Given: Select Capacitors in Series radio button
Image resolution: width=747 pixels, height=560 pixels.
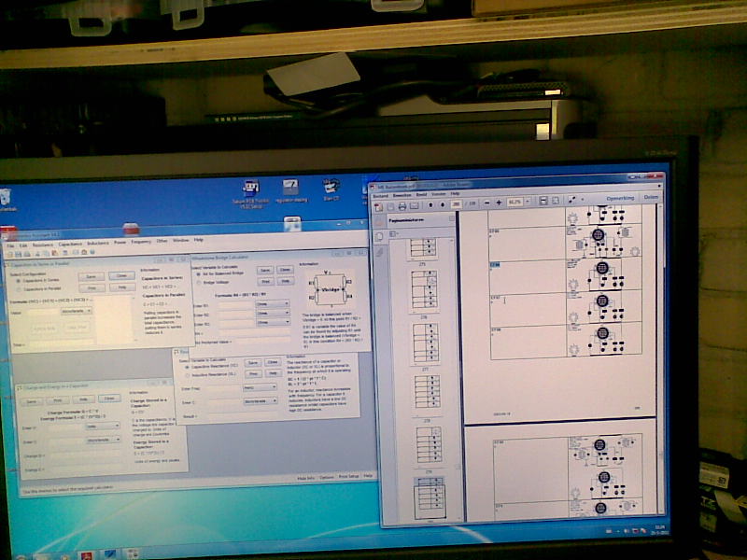Looking at the screenshot, I should point(18,281).
